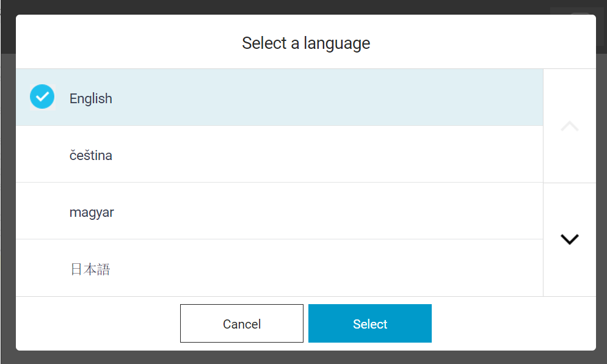Click the Select a language heading
Image resolution: width=607 pixels, height=364 pixels.
[x=306, y=43]
